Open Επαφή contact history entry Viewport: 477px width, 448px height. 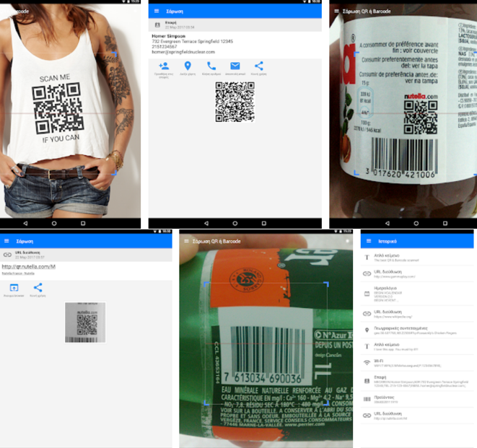[417, 381]
